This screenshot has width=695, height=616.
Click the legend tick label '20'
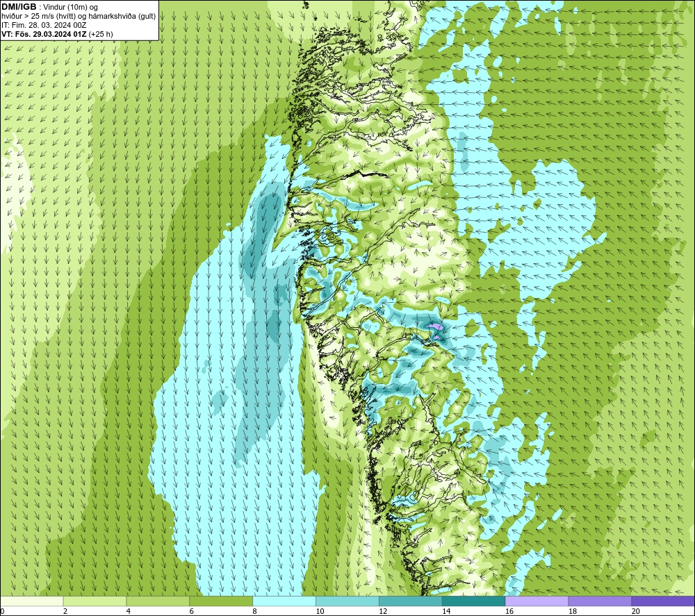click(636, 612)
